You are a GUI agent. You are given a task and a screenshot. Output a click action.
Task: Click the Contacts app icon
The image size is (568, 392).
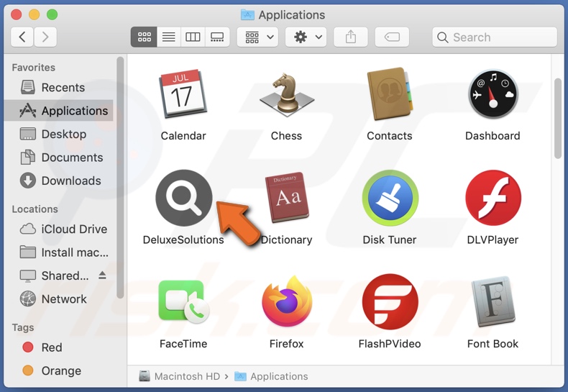[390, 94]
